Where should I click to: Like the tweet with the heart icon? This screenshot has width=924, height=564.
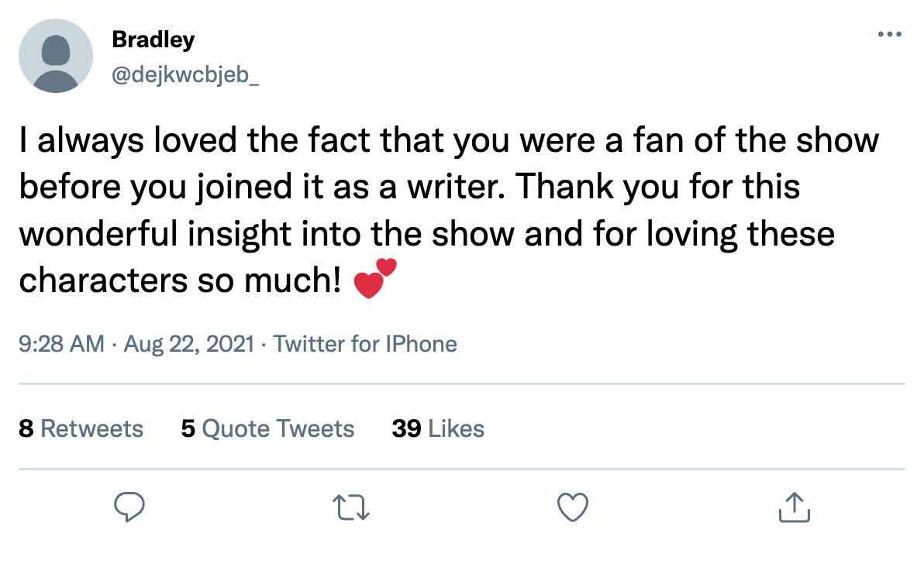point(573,507)
